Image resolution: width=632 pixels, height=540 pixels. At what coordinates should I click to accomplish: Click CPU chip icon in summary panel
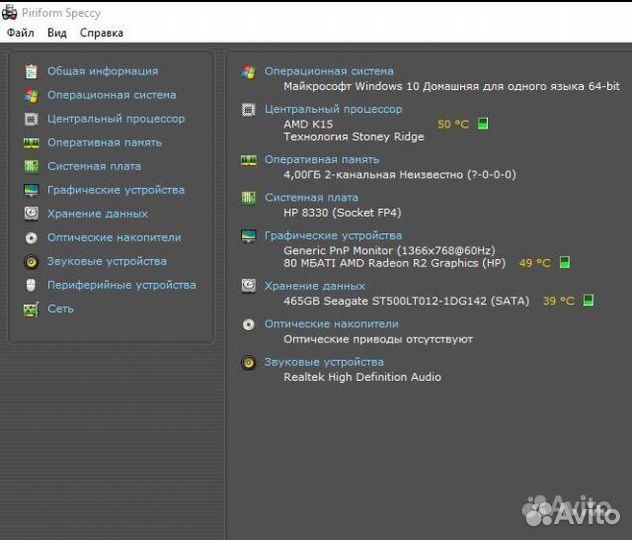[248, 110]
